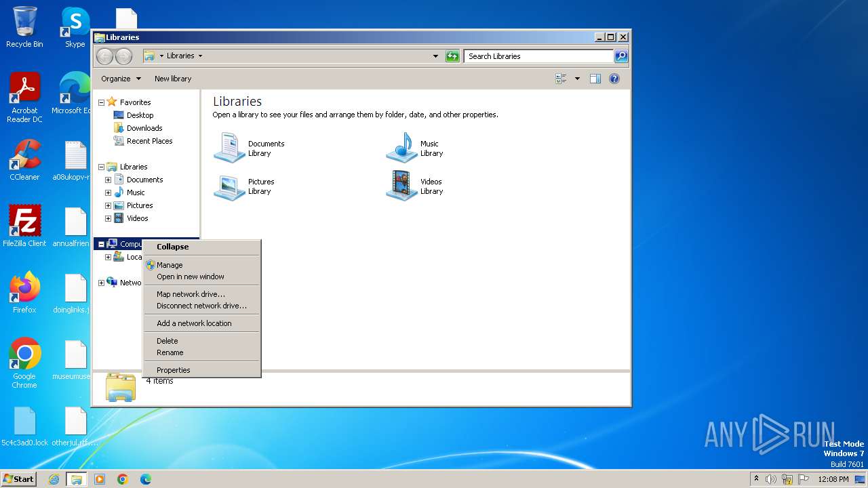Click the taskbar clock showing 12:08 PM
The image size is (868, 488).
click(x=833, y=479)
